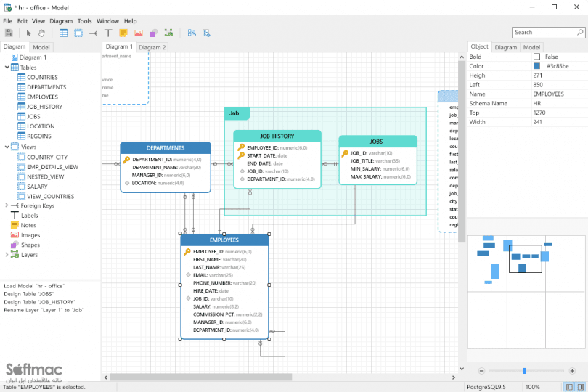Viewport: 588px width, 392px height.
Task: Choose the new Table tool icon
Action: coord(64,33)
